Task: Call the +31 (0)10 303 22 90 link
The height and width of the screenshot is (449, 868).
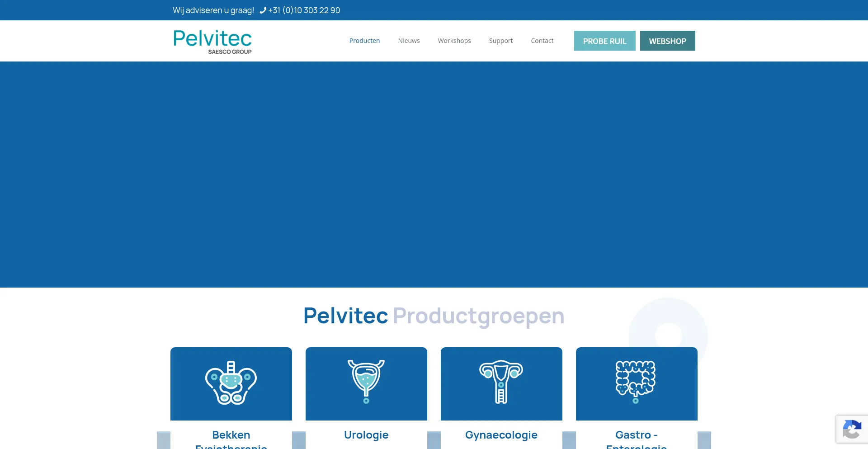Action: [x=304, y=10]
